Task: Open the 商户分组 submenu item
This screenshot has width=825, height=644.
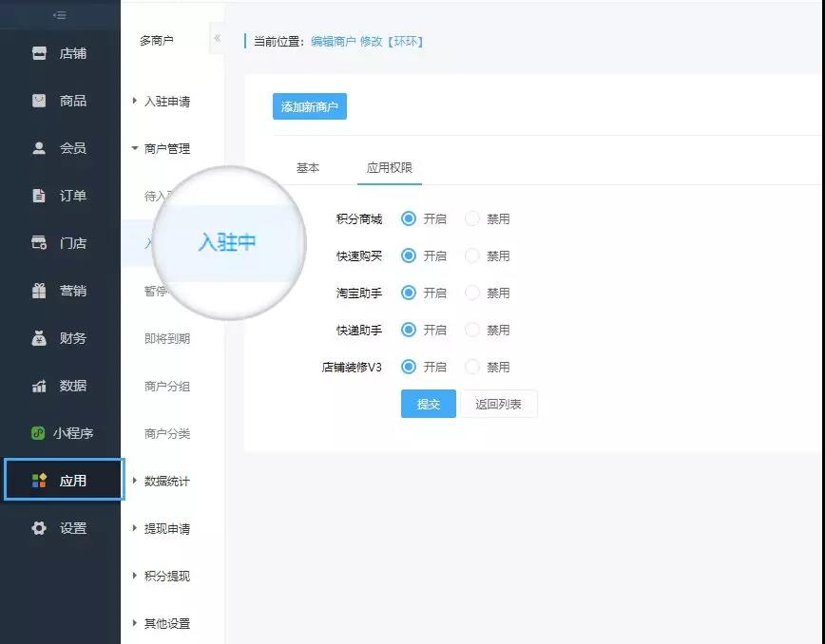Action: coord(167,387)
